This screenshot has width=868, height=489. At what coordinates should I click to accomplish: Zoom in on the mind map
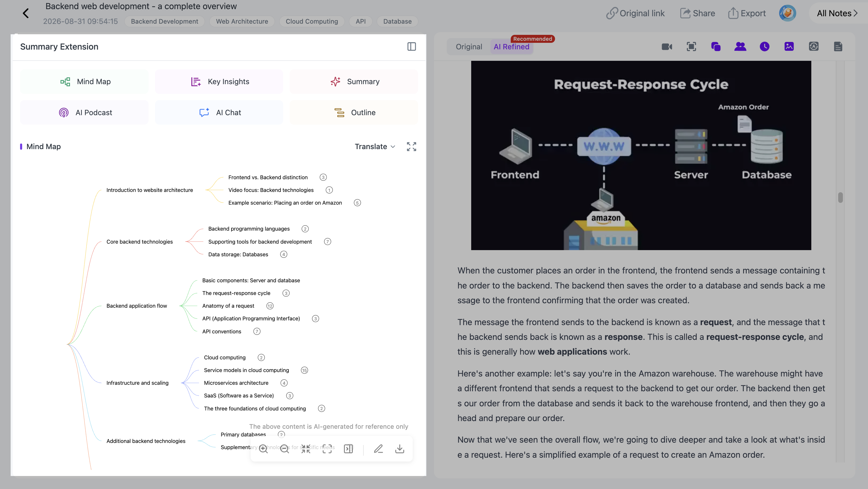(x=263, y=449)
